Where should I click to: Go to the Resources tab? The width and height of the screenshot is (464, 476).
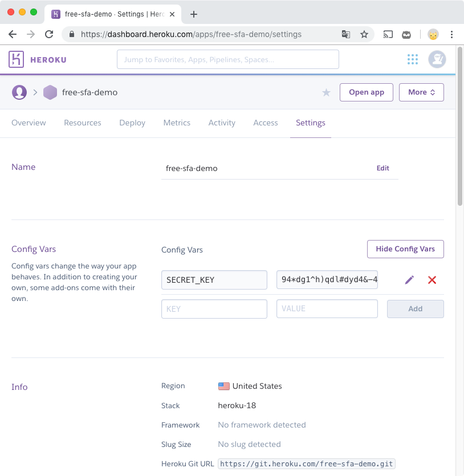coord(83,123)
